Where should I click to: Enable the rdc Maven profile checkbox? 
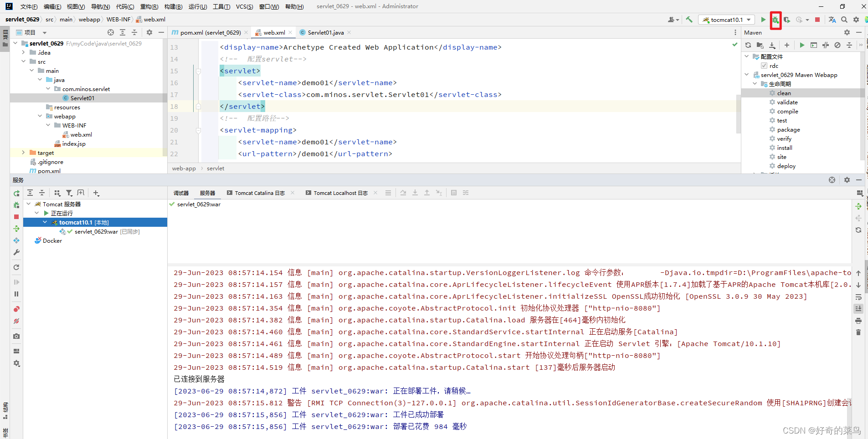764,66
